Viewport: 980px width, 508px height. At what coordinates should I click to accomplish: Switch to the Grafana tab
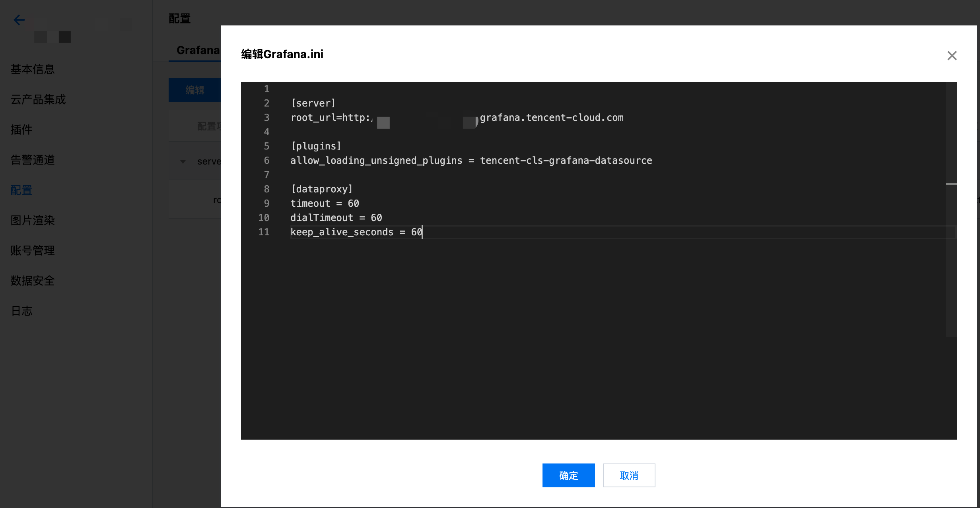coord(198,50)
